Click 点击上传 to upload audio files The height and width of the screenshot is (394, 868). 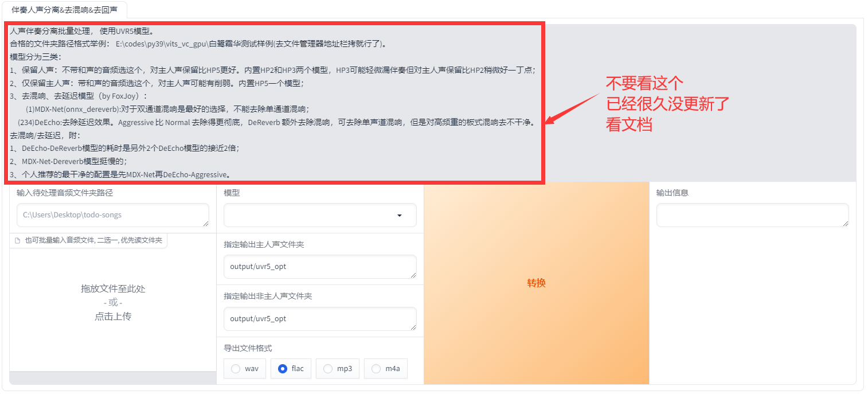(113, 316)
